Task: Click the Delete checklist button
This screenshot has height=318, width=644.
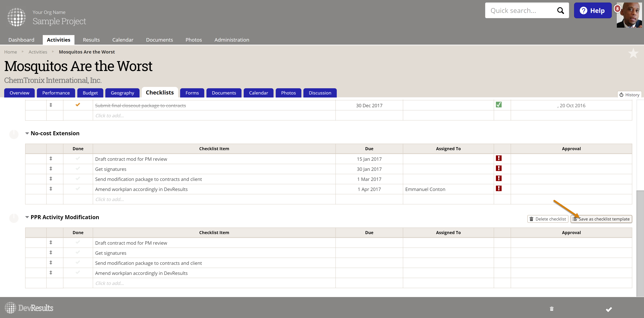Action: point(548,219)
